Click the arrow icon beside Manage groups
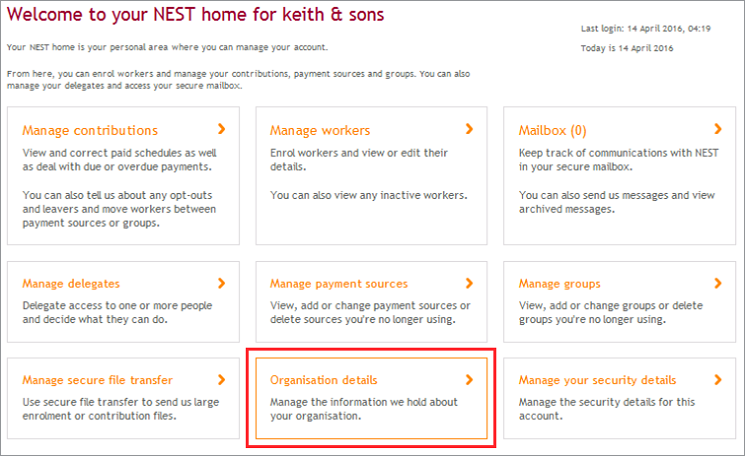 [x=718, y=283]
